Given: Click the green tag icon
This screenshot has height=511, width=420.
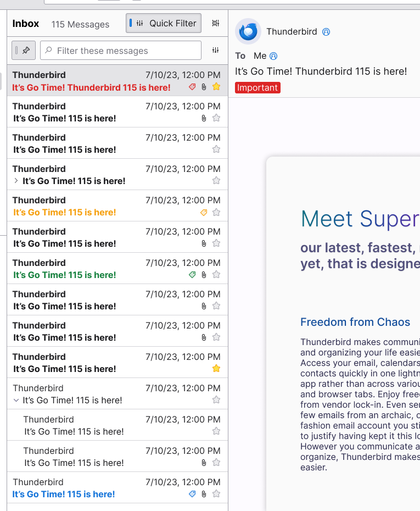Looking at the screenshot, I should 192,275.
